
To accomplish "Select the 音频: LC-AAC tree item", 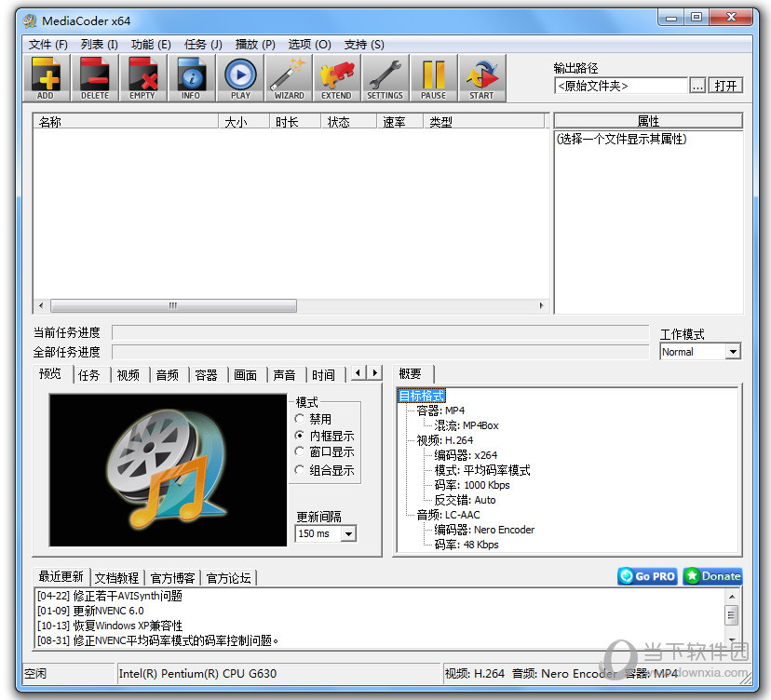I will pyautogui.click(x=449, y=515).
